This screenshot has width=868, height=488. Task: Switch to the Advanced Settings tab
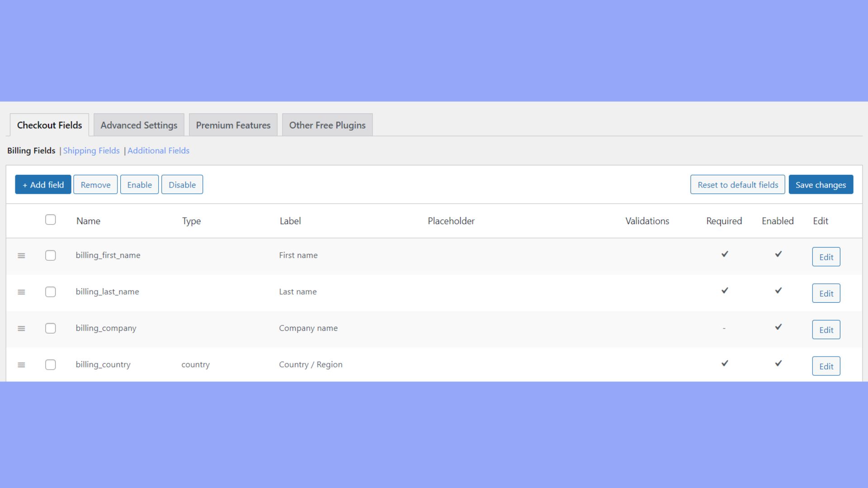pos(139,125)
